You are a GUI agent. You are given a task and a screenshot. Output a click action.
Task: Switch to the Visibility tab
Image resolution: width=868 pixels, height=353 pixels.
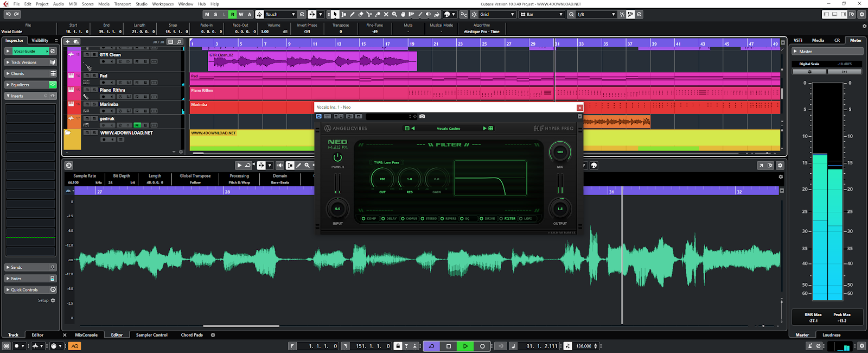coord(40,40)
